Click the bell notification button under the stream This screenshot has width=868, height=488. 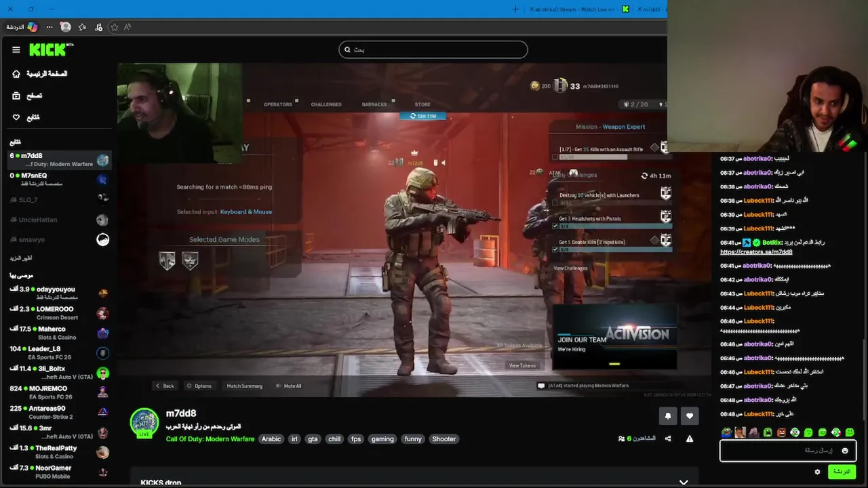point(667,415)
